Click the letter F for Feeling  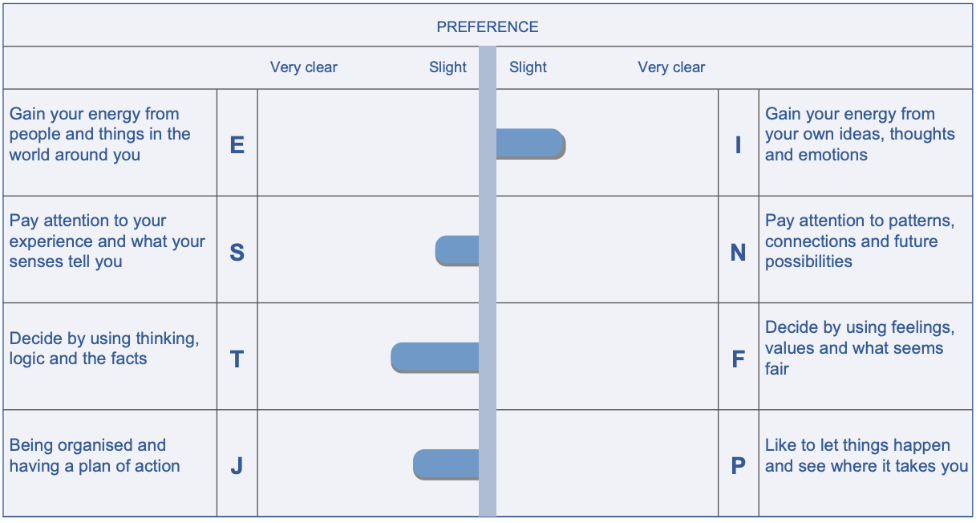tap(738, 359)
